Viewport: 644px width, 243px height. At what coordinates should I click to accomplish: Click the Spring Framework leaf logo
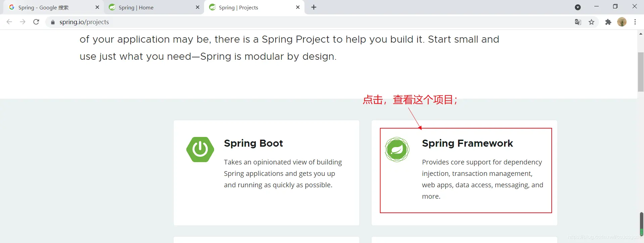397,149
